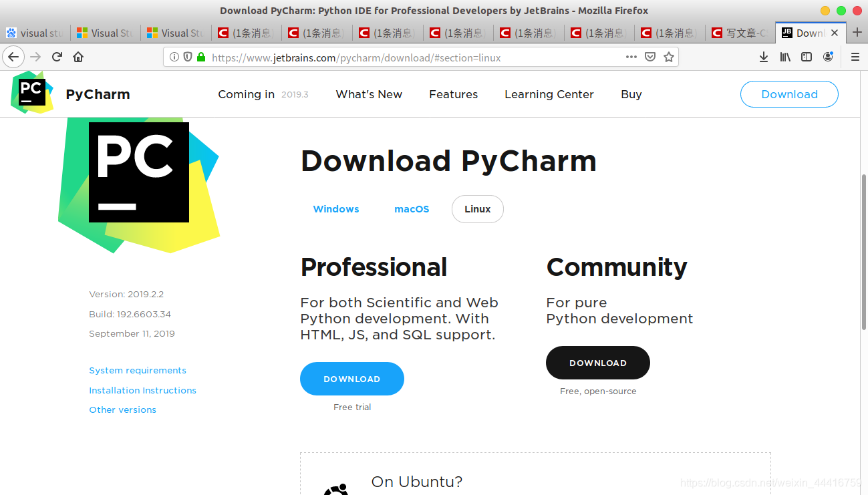
Task: Download PyCharm Community with the black button
Action: (598, 363)
